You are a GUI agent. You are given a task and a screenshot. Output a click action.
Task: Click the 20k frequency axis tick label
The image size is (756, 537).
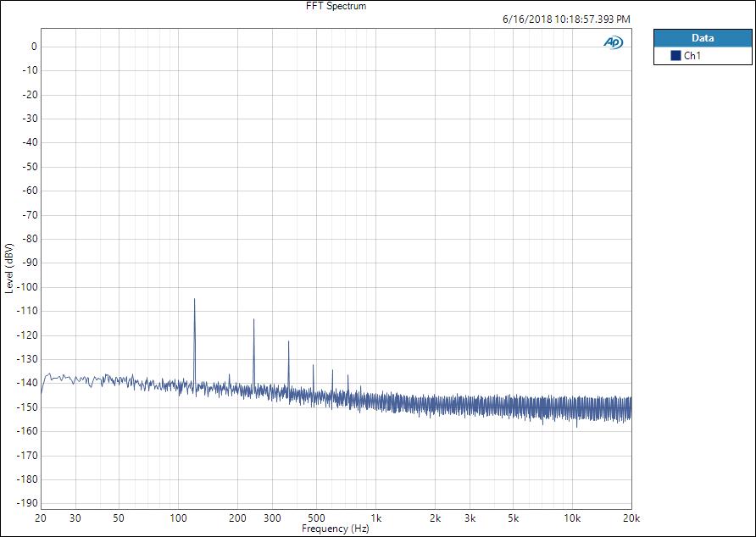pyautogui.click(x=631, y=518)
